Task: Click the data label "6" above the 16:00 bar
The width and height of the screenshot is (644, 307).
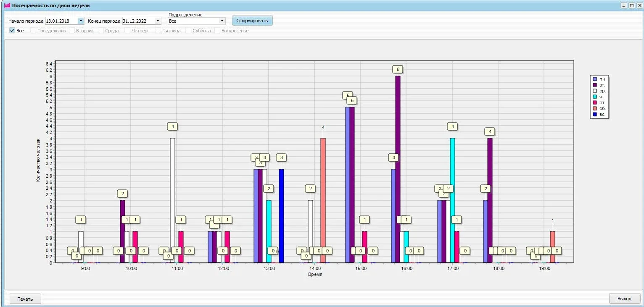Action: (398, 69)
